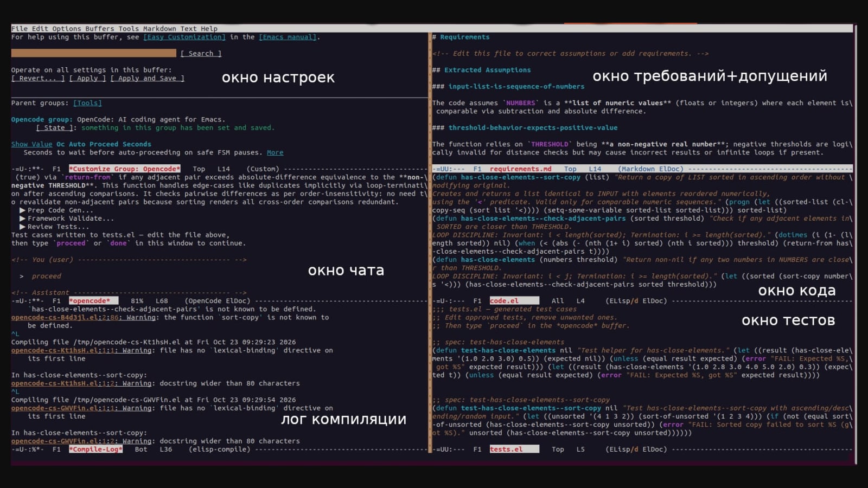Select the *Customize Group: Opencode* buffer name
Viewport: 868px width, 488px height.
[x=124, y=169]
